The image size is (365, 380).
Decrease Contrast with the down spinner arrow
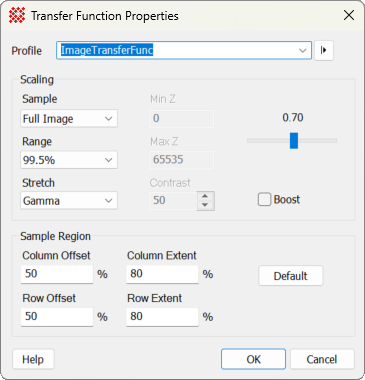click(205, 205)
